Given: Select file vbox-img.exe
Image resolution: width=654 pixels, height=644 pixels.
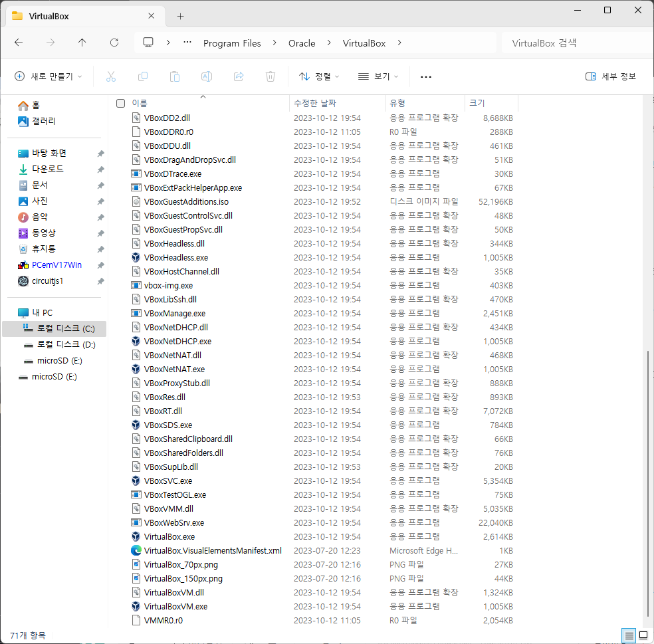Looking at the screenshot, I should [x=168, y=285].
